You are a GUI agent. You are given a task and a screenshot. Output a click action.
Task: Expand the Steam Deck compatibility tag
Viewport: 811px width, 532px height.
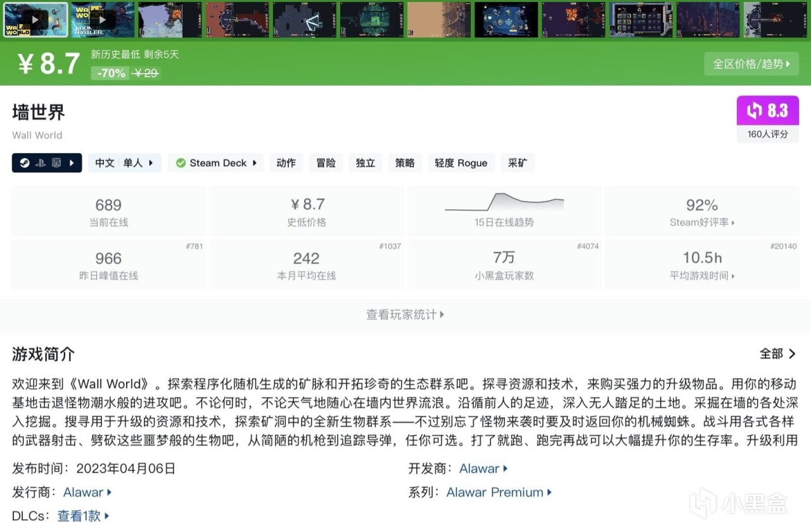(x=215, y=163)
